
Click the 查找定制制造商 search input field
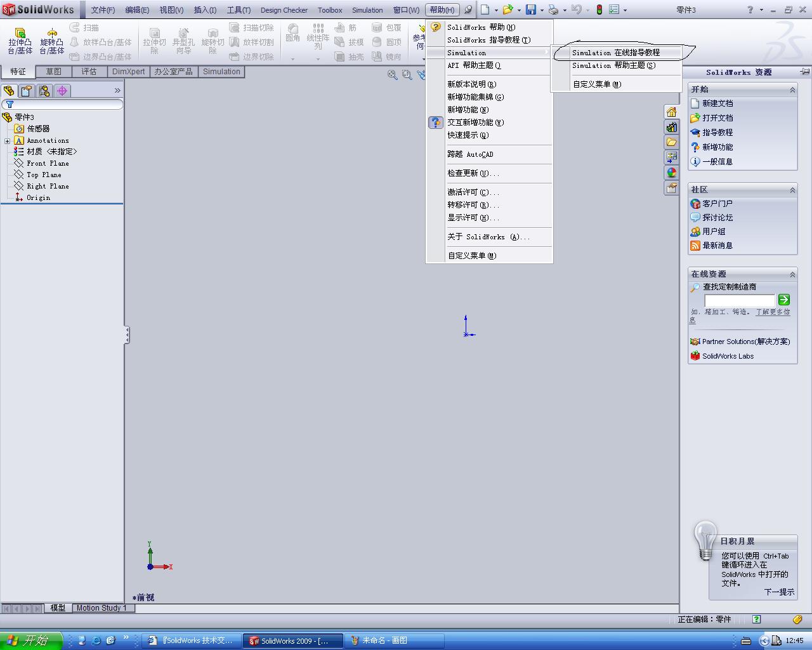[740, 300]
